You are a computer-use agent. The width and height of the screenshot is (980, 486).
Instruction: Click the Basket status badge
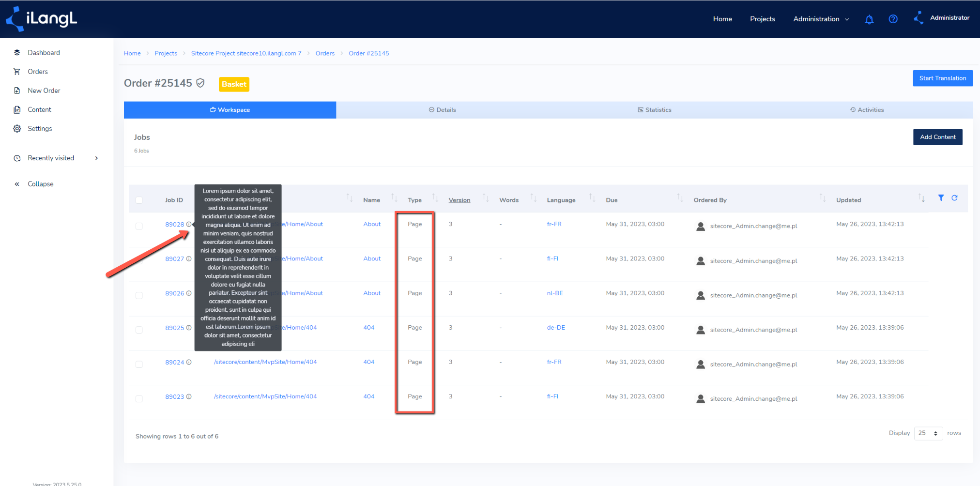point(234,84)
